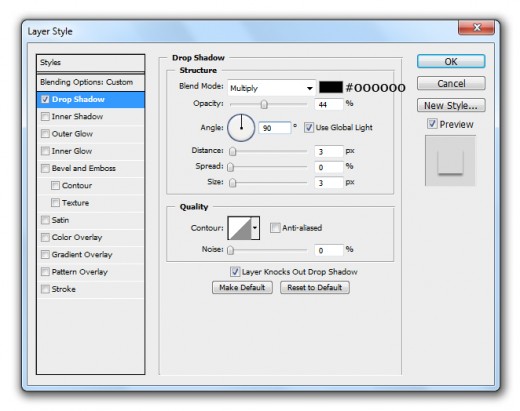Click the layer style preview thumbnail
This screenshot has width=520, height=411.
click(x=450, y=160)
